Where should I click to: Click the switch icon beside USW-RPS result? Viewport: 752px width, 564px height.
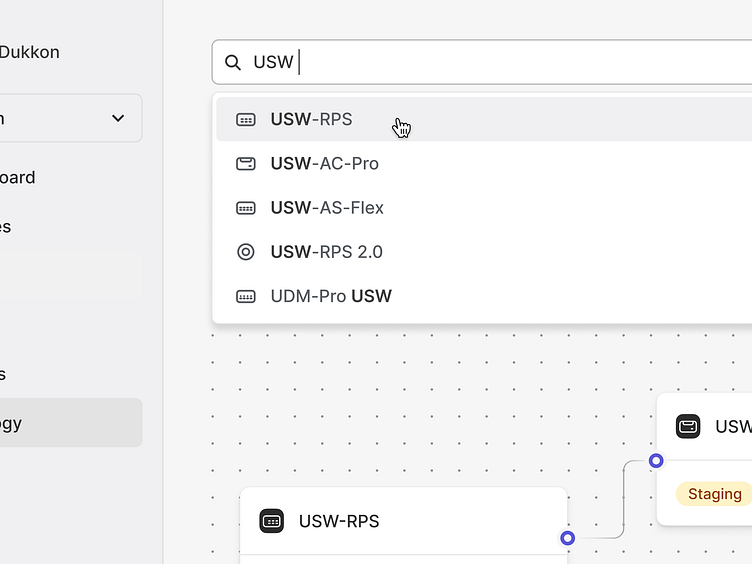click(x=246, y=120)
